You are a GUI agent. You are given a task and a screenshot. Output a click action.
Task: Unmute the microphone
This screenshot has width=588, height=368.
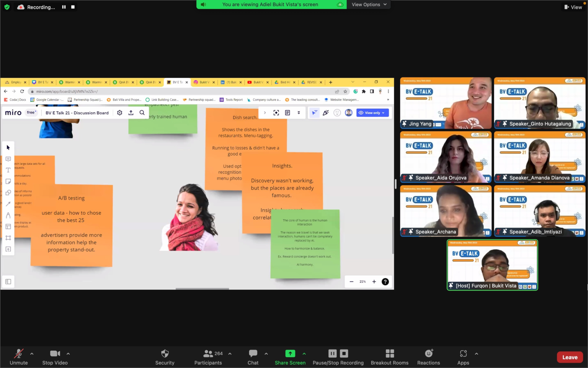click(18, 357)
